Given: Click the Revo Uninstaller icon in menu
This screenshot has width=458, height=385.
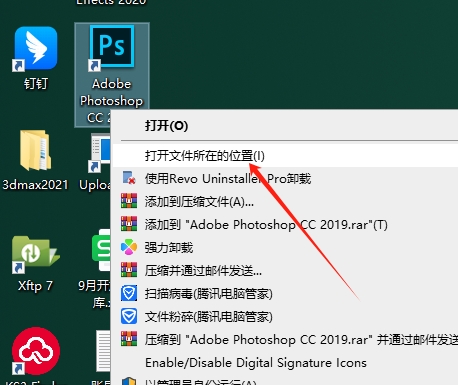Looking at the screenshot, I should click(129, 178).
